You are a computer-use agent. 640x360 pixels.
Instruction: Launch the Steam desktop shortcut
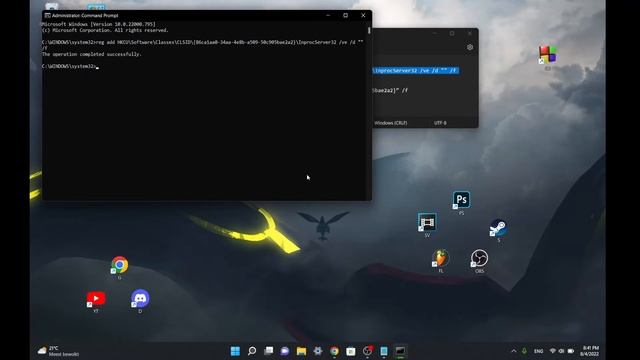pyautogui.click(x=498, y=228)
